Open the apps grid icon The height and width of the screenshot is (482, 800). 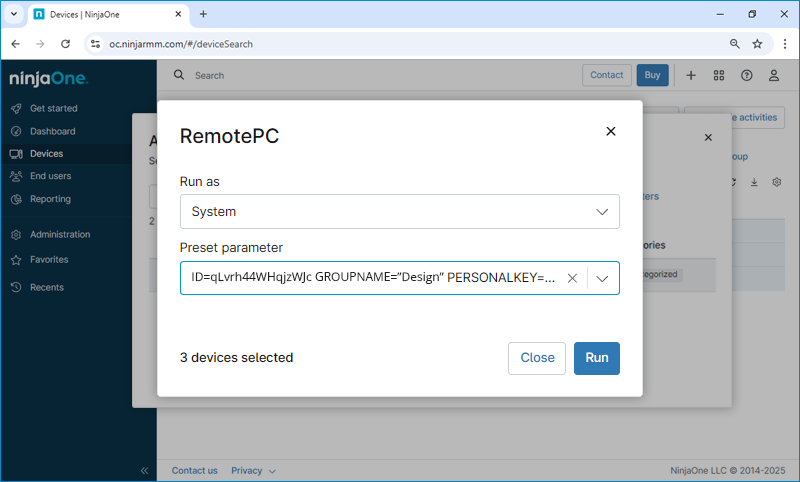tap(719, 75)
